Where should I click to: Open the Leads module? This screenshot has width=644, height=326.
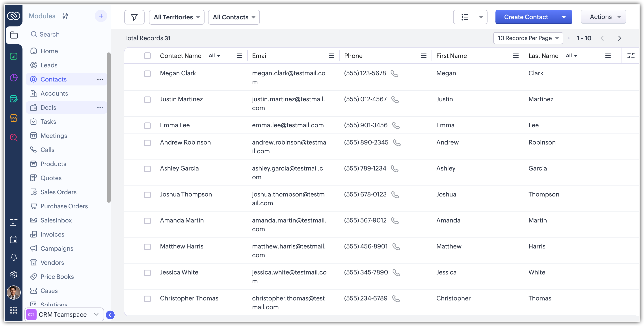[x=49, y=65]
